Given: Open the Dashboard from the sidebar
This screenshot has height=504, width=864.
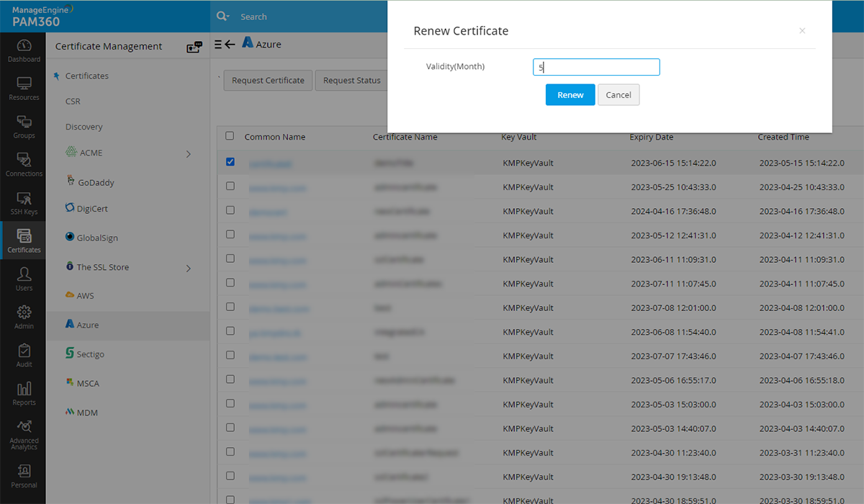Looking at the screenshot, I should coord(24,49).
